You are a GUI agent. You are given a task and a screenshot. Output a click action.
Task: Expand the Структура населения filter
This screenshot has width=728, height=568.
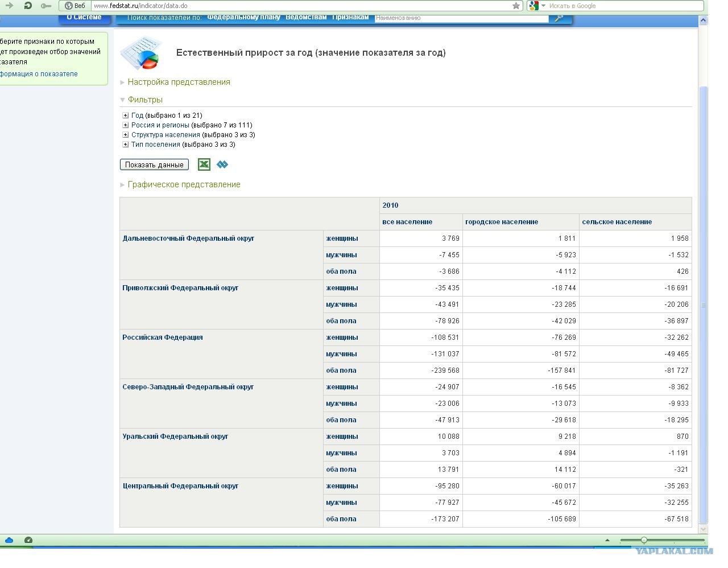click(x=126, y=135)
